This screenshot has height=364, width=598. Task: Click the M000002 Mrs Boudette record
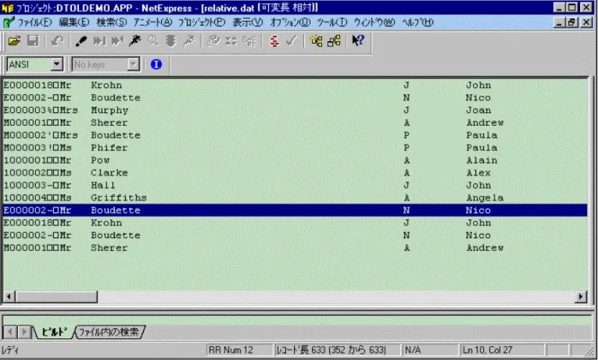click(x=295, y=135)
